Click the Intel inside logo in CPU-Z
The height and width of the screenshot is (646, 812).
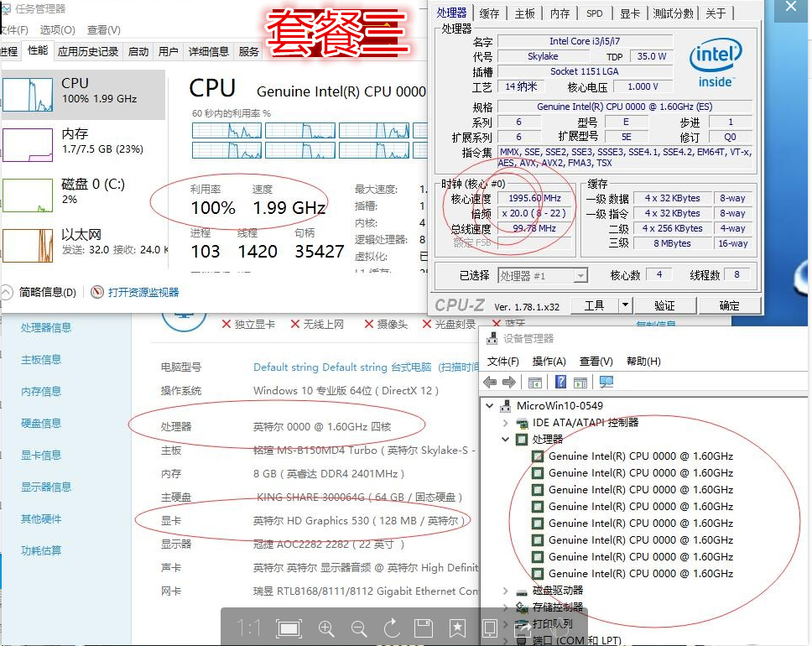[716, 63]
